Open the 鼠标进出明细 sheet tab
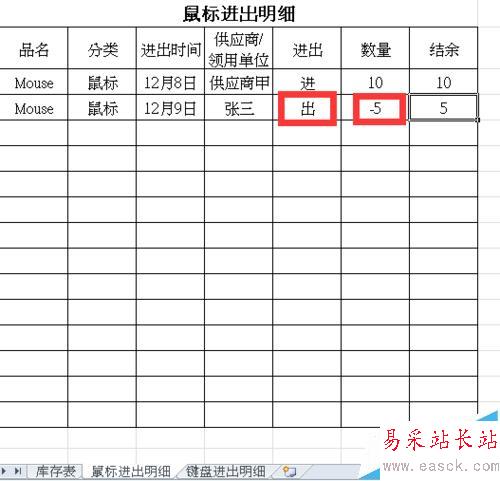Viewport: 500px width, 481px height. [131, 471]
